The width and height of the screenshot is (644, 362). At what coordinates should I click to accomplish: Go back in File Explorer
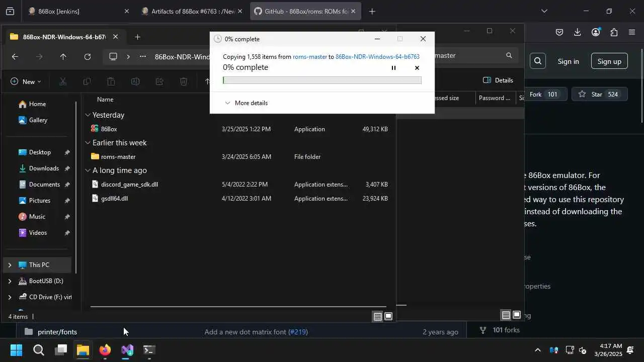click(x=15, y=57)
